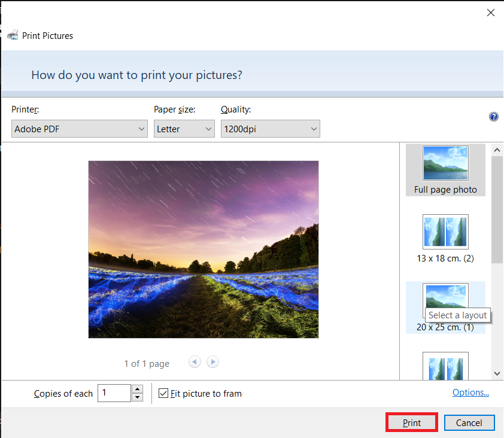504x438 pixels.
Task: Advance preview using the next page arrow
Action: click(x=212, y=361)
